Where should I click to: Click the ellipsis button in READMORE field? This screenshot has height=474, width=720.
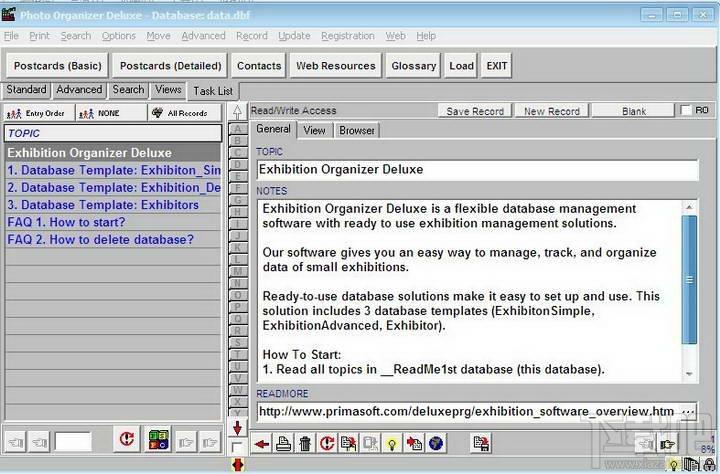click(x=689, y=412)
